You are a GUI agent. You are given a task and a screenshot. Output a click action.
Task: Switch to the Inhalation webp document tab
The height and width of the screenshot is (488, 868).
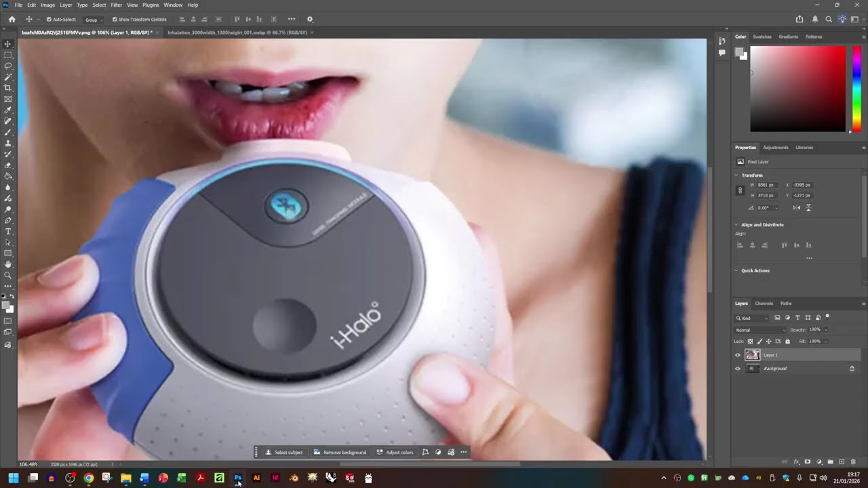click(237, 33)
